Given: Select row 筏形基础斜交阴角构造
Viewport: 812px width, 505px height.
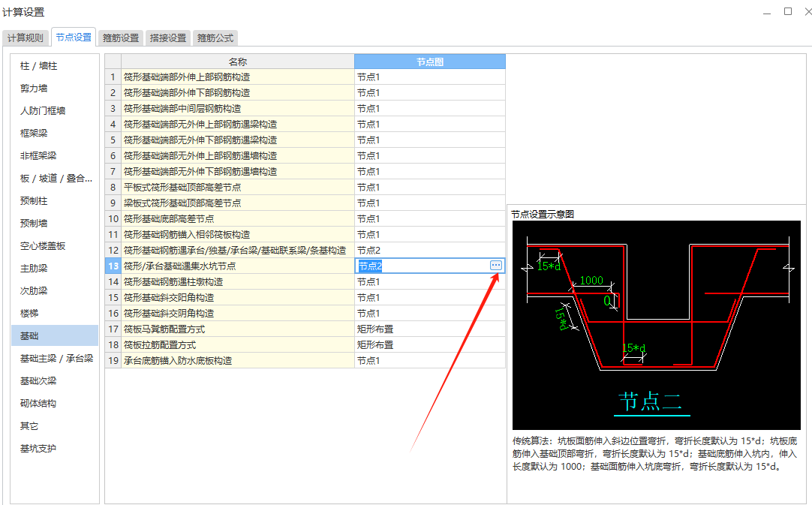Looking at the screenshot, I should tap(238, 314).
